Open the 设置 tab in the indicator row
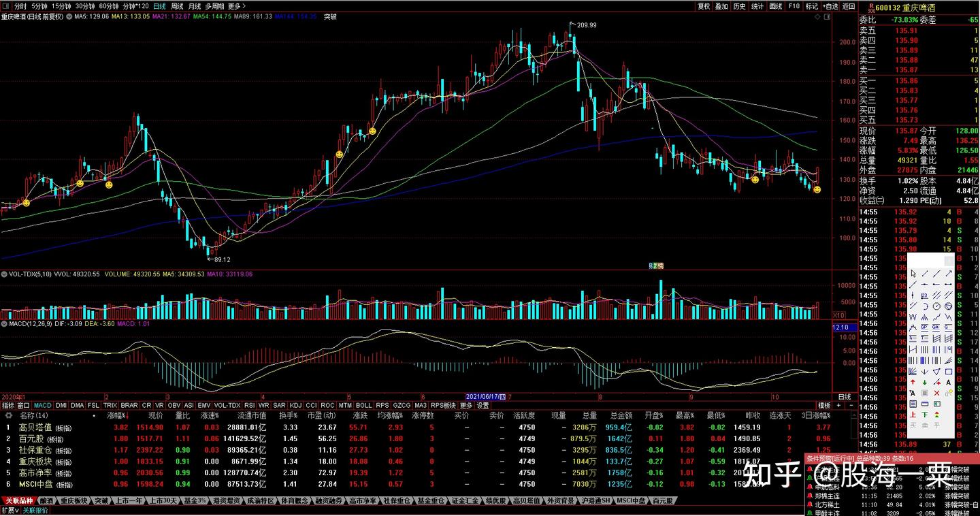 pos(483,405)
